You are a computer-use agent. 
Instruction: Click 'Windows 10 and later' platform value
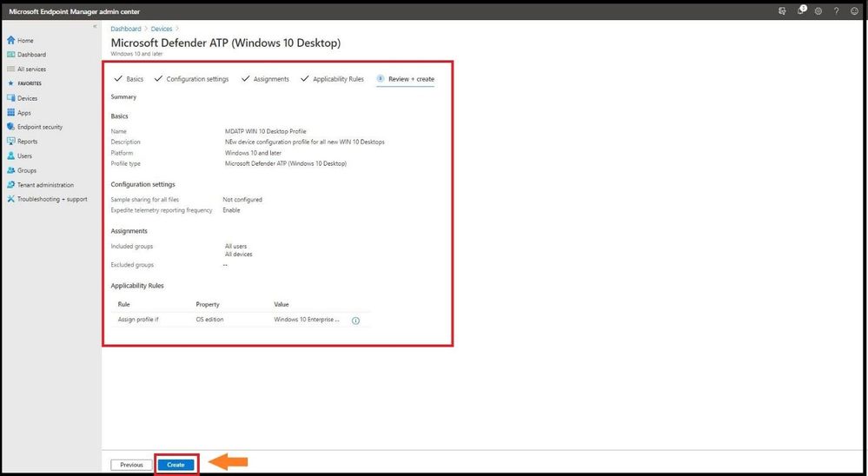click(x=253, y=153)
